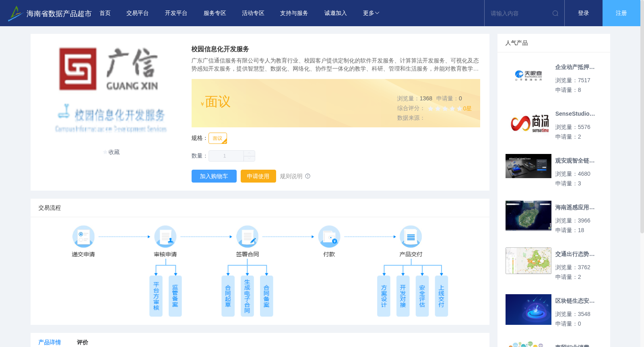Image resolution: width=644 pixels, height=347 pixels.
Task: Open the 区块链生态安 product title
Action: click(x=575, y=301)
